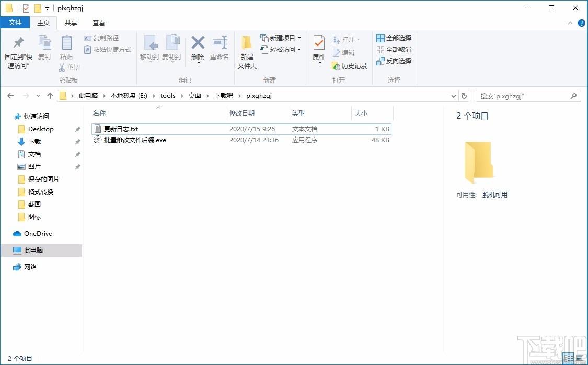Click the 固定到"快速访问" pin icon
Viewport: 588px width, 365px height.
coord(18,42)
